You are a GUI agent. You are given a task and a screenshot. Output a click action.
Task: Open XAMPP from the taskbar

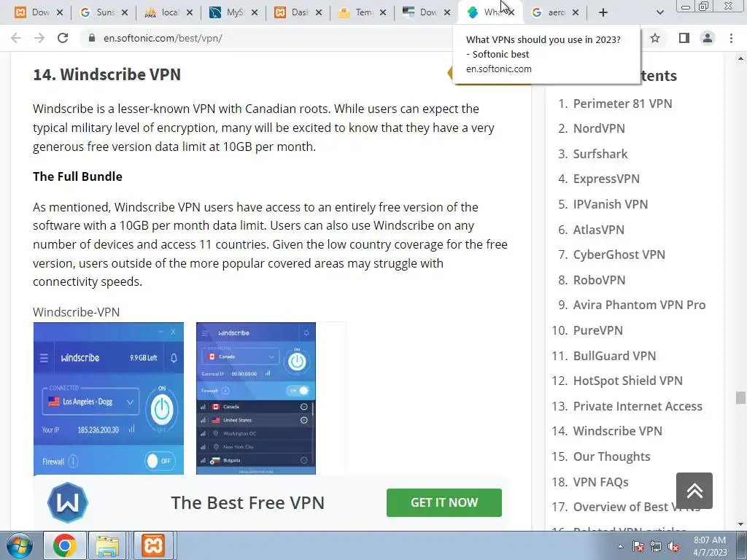pyautogui.click(x=153, y=545)
